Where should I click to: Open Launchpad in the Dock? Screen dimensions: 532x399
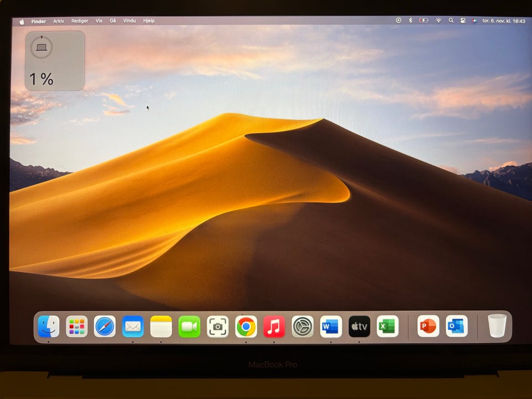click(76, 326)
